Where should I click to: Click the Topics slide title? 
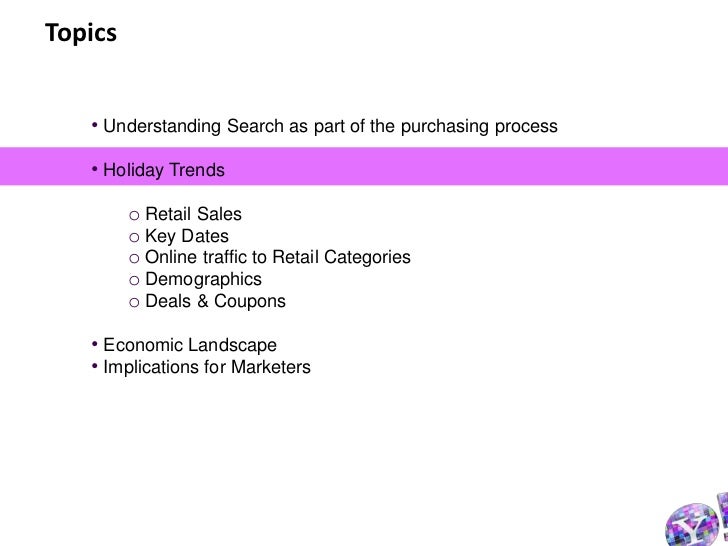(x=81, y=34)
